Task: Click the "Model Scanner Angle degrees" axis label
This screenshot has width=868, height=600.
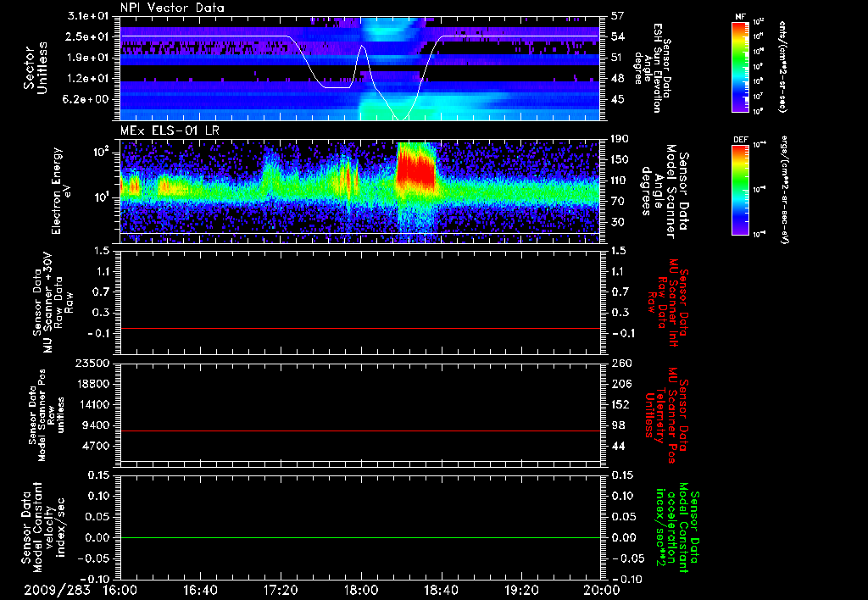Action: (665, 191)
